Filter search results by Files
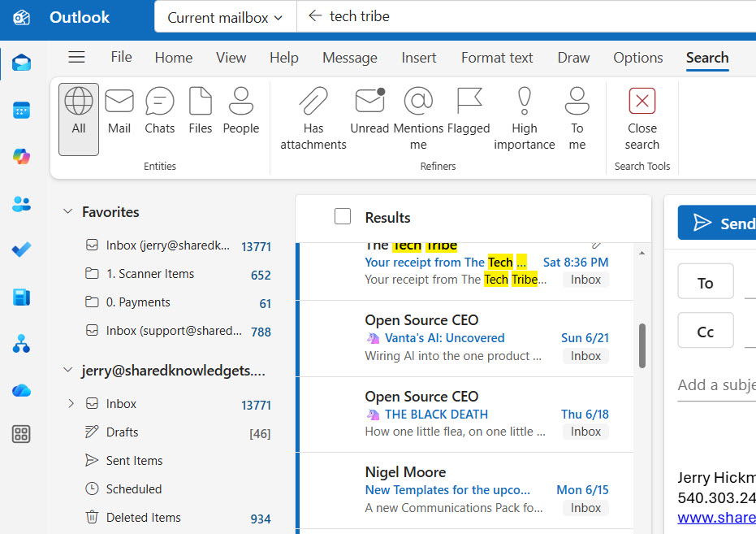The height and width of the screenshot is (534, 756). 200,111
